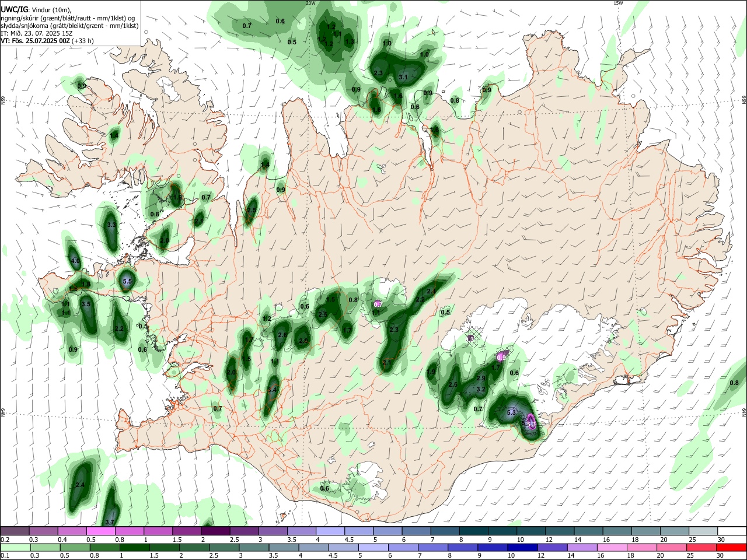Screen dimensions: 747x560
Task: Select the 2.9 rainfall label on the map
Action: click(x=481, y=378)
